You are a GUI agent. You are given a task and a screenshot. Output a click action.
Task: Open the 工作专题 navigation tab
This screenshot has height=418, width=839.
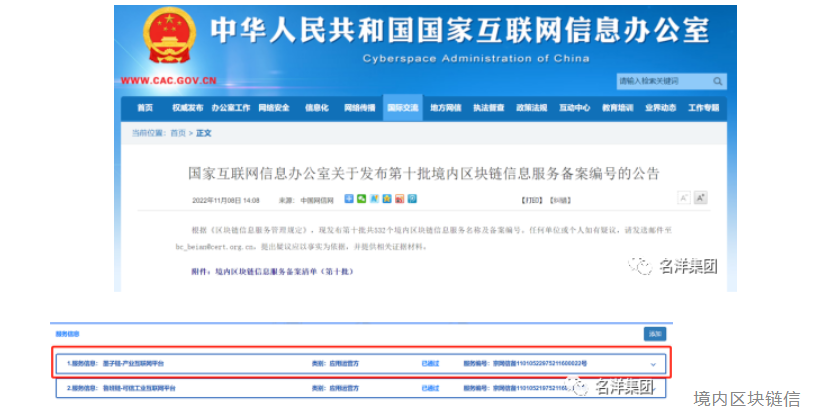pyautogui.click(x=703, y=108)
